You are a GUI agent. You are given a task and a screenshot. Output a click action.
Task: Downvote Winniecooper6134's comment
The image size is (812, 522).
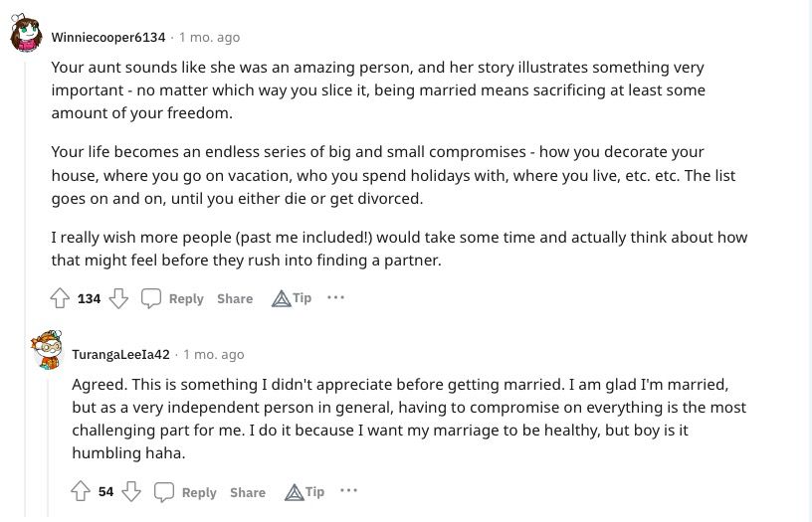point(118,298)
